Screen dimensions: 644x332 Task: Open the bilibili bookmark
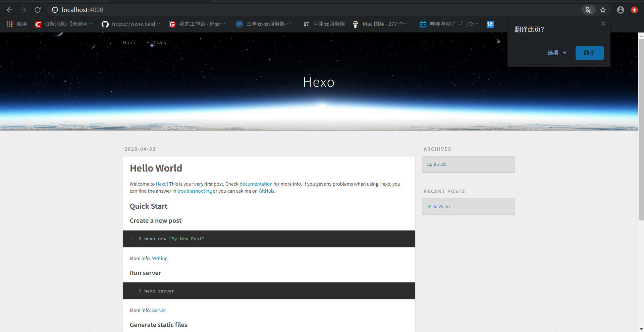(x=449, y=24)
